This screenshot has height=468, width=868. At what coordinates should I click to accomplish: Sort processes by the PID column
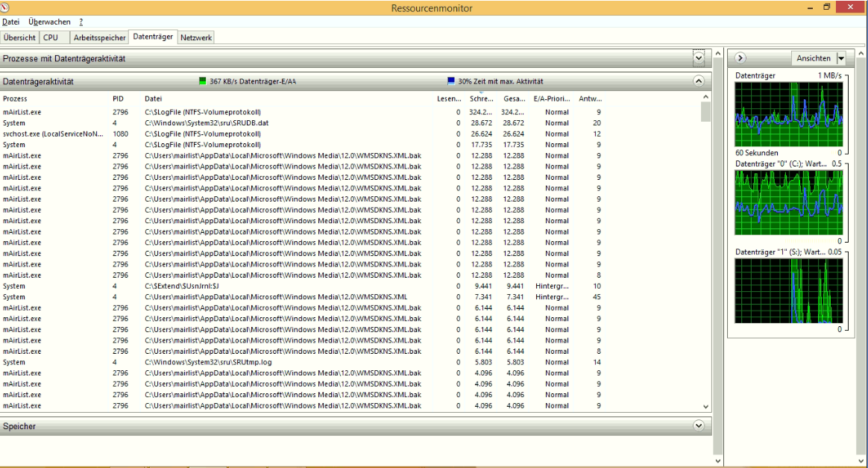[117, 98]
